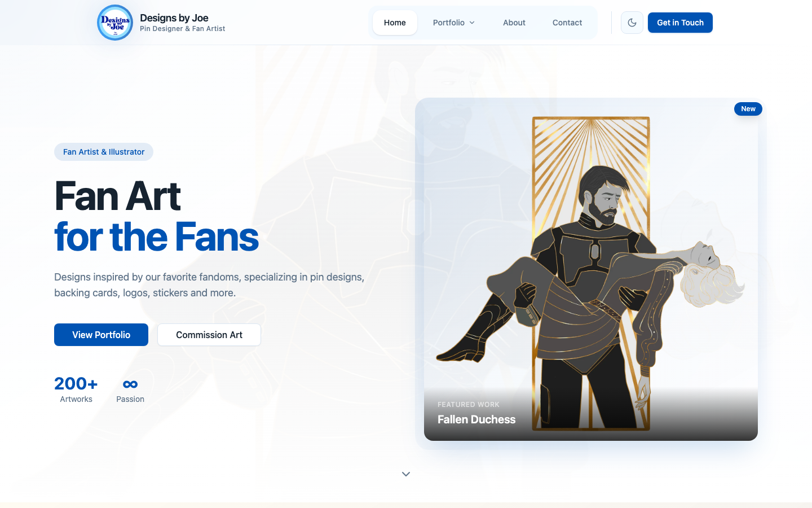This screenshot has height=508, width=812.
Task: Click the Get in Touch button
Action: click(x=680, y=23)
